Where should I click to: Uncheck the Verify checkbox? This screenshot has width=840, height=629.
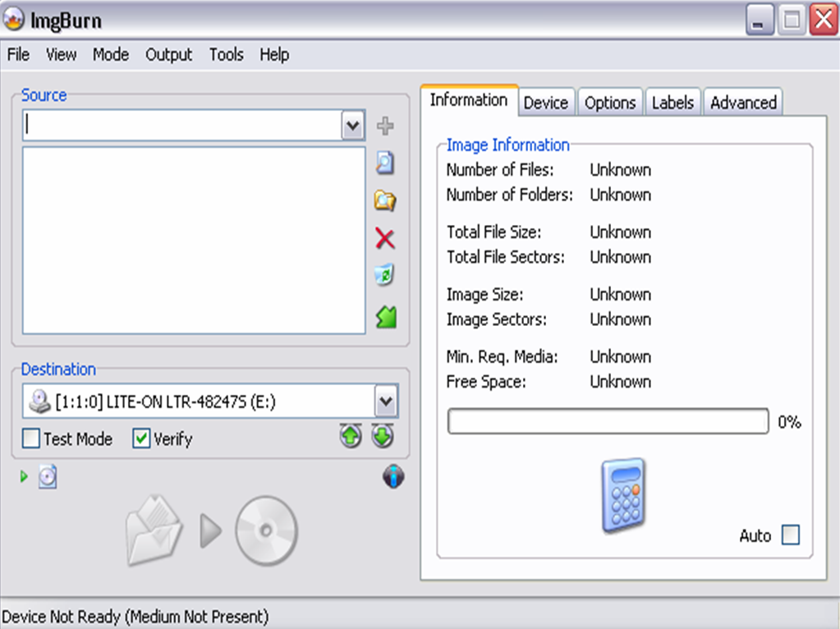[141, 438]
